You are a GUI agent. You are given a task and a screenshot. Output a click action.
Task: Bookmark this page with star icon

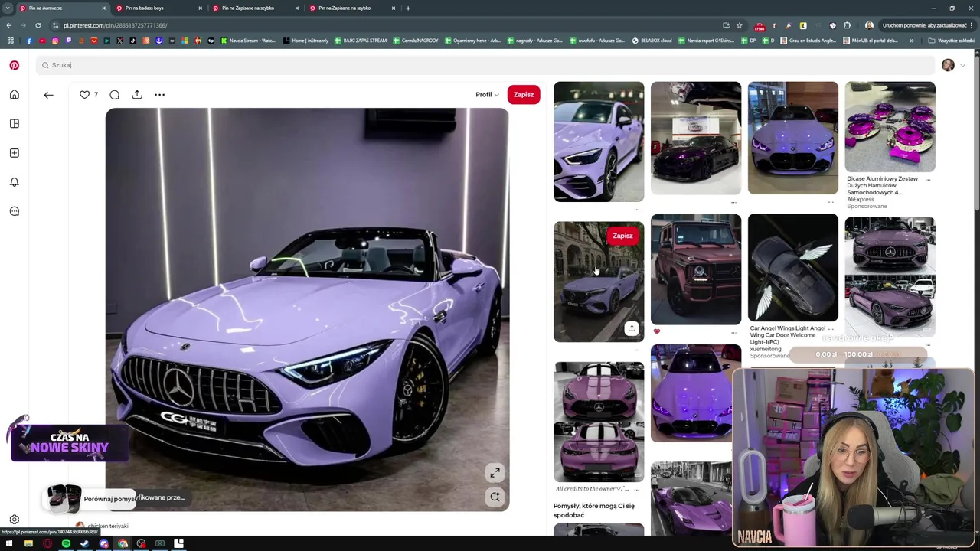[x=739, y=25]
